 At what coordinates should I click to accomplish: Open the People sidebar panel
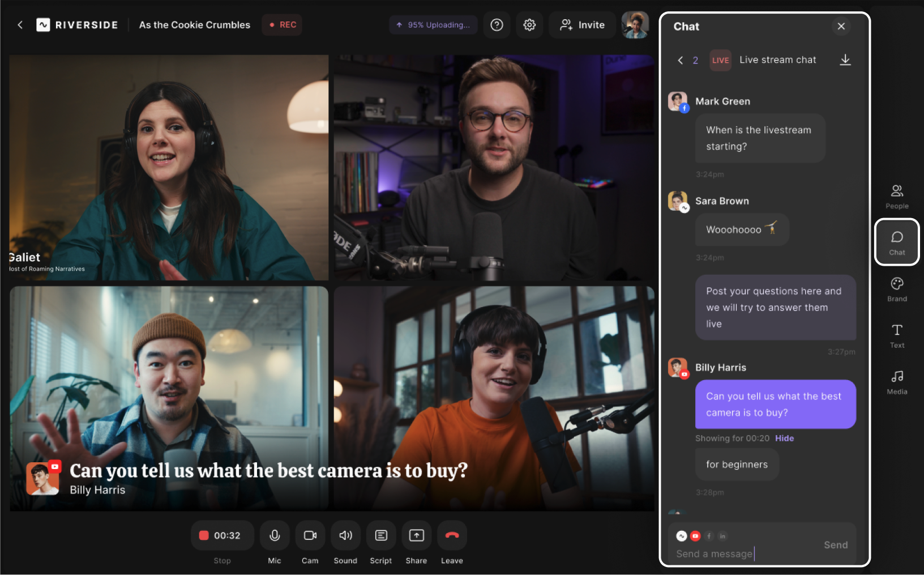[x=897, y=196]
